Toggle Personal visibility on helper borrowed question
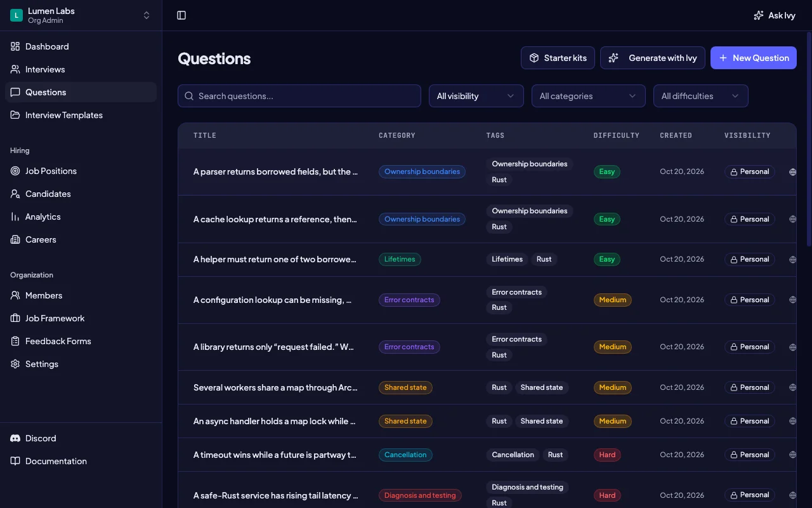The width and height of the screenshot is (812, 508). click(750, 259)
